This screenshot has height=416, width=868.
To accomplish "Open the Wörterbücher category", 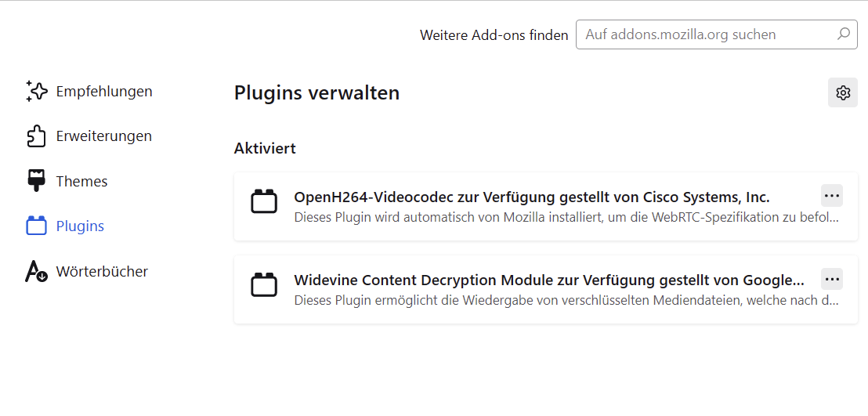I will pos(102,272).
